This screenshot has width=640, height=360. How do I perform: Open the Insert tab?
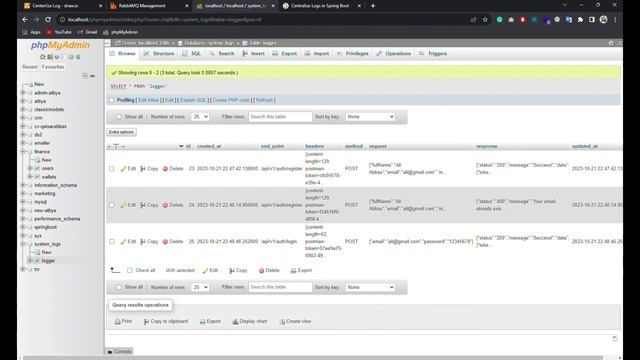[253, 53]
